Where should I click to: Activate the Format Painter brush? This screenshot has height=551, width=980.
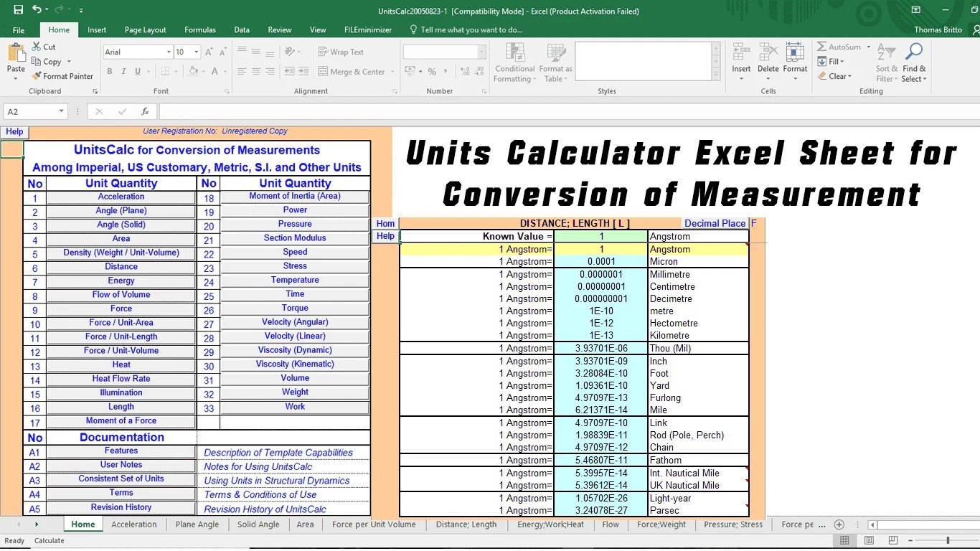(62, 76)
